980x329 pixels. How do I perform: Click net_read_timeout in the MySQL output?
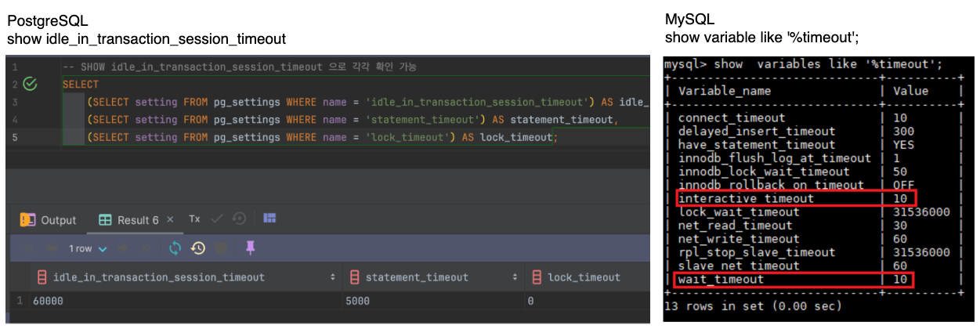coord(735,226)
